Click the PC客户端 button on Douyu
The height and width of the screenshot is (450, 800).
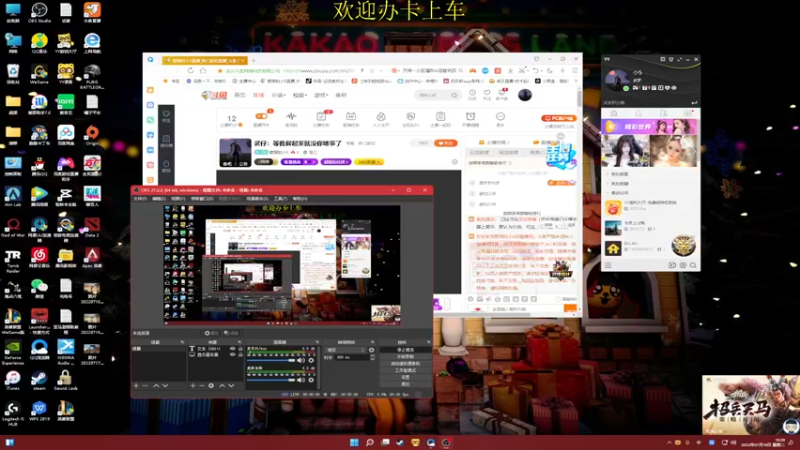559,118
